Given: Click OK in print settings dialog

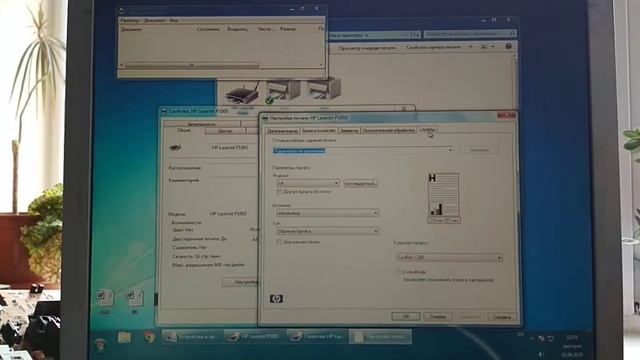Looking at the screenshot, I should pos(406,316).
